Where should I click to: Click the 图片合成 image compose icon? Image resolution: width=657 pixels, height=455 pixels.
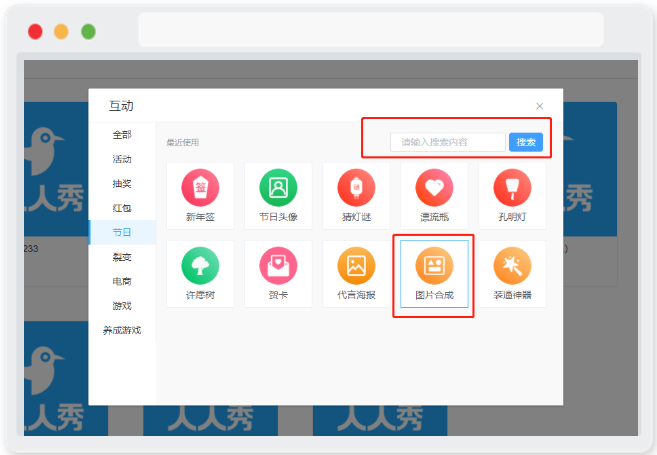tap(434, 266)
